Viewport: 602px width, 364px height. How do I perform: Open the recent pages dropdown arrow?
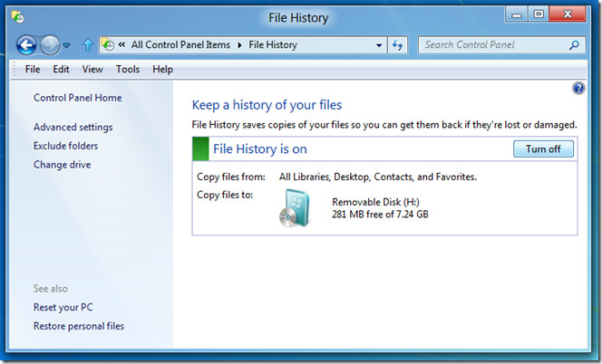[x=66, y=45]
